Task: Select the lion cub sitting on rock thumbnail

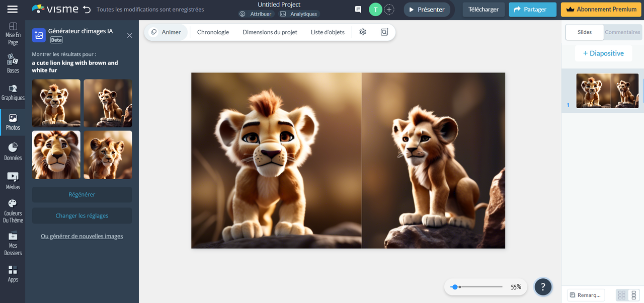Action: click(x=108, y=103)
